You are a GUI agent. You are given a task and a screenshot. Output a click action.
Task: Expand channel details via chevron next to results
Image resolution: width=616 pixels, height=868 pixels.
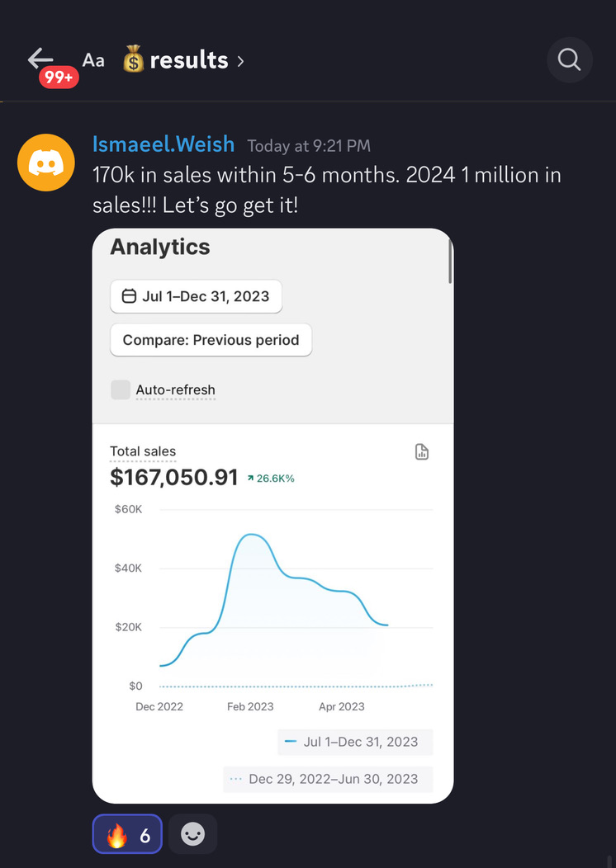tap(240, 61)
